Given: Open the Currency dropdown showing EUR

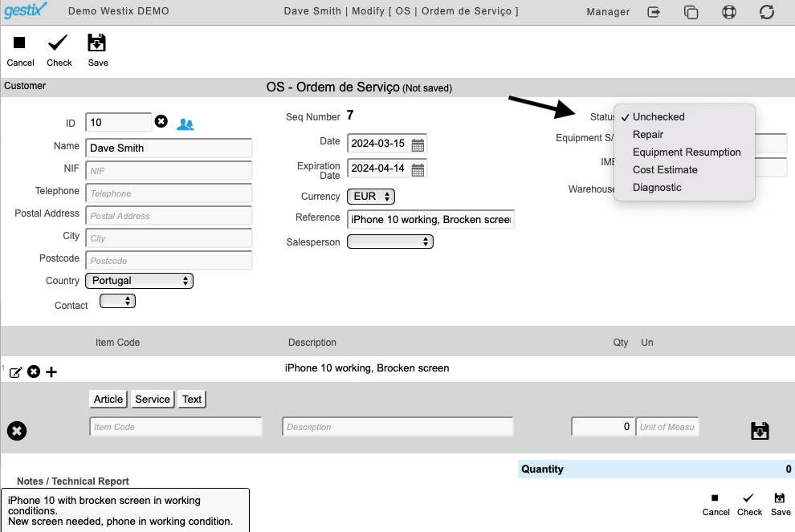Looking at the screenshot, I should pyautogui.click(x=371, y=196).
